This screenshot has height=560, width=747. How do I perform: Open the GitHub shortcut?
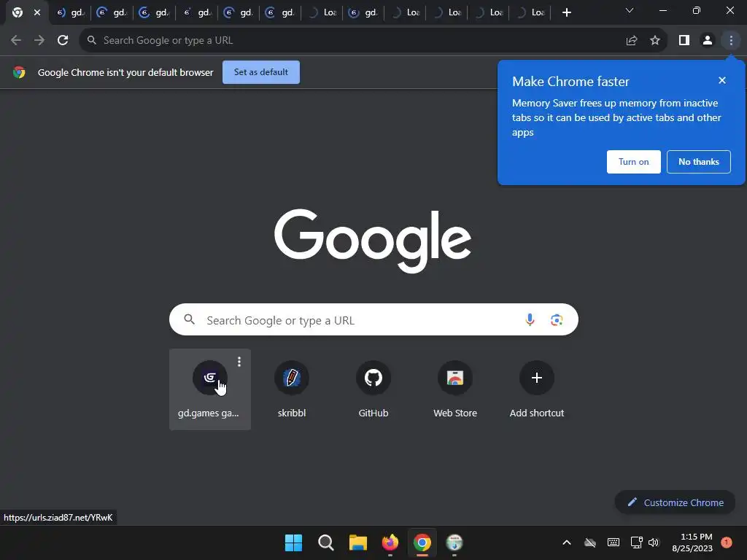pyautogui.click(x=373, y=389)
